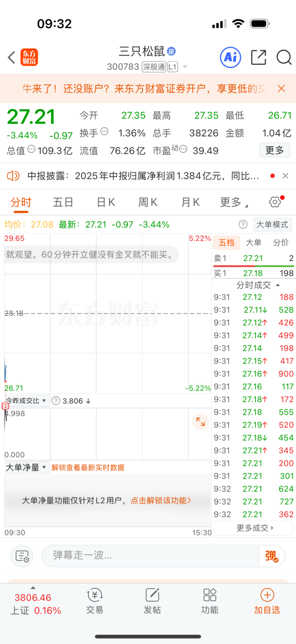
Task: Select the 五档 order book tab
Action: coord(227,243)
